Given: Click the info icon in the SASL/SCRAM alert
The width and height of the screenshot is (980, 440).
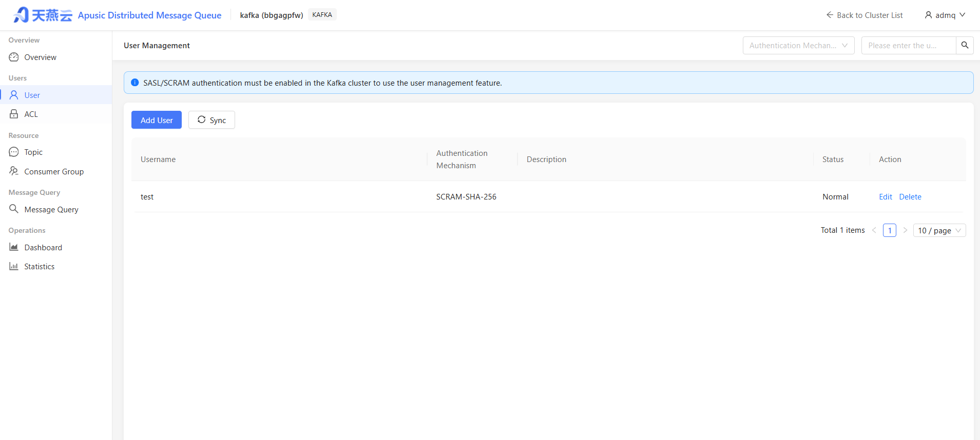Looking at the screenshot, I should point(135,83).
